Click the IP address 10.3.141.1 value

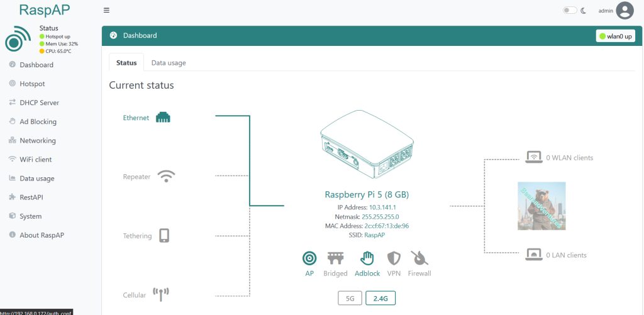382,208
